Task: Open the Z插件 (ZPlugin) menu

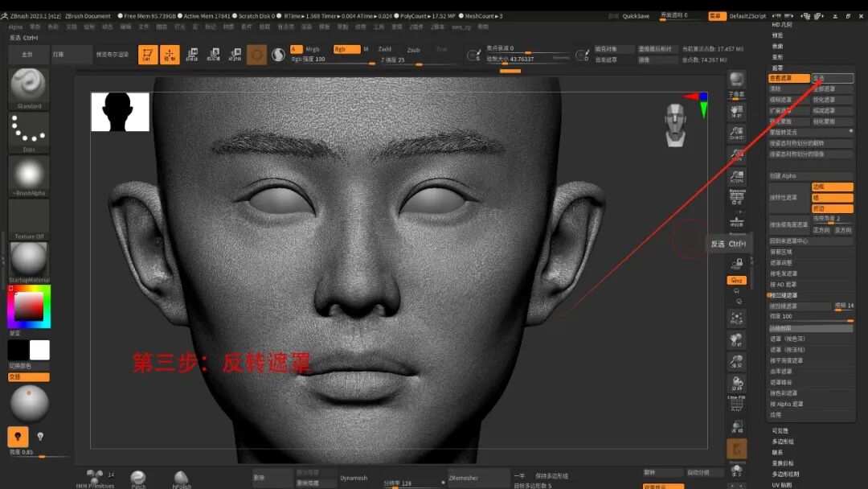Action: click(x=416, y=27)
